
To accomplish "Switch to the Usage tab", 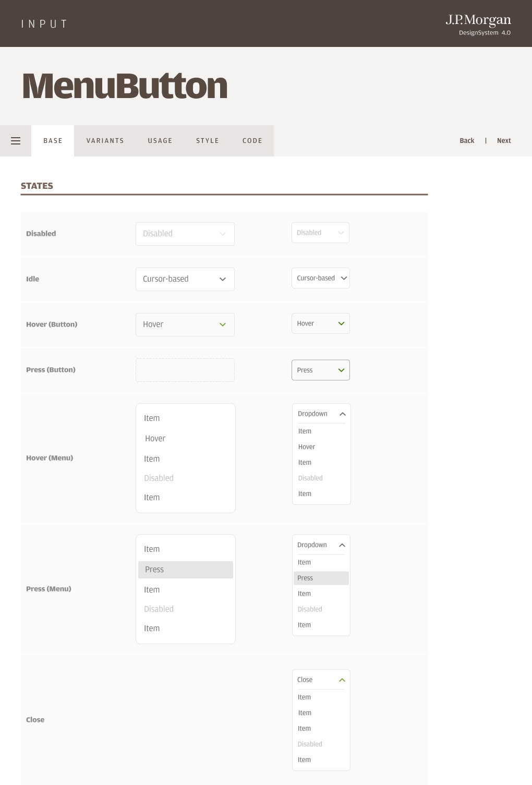I will click(x=160, y=141).
